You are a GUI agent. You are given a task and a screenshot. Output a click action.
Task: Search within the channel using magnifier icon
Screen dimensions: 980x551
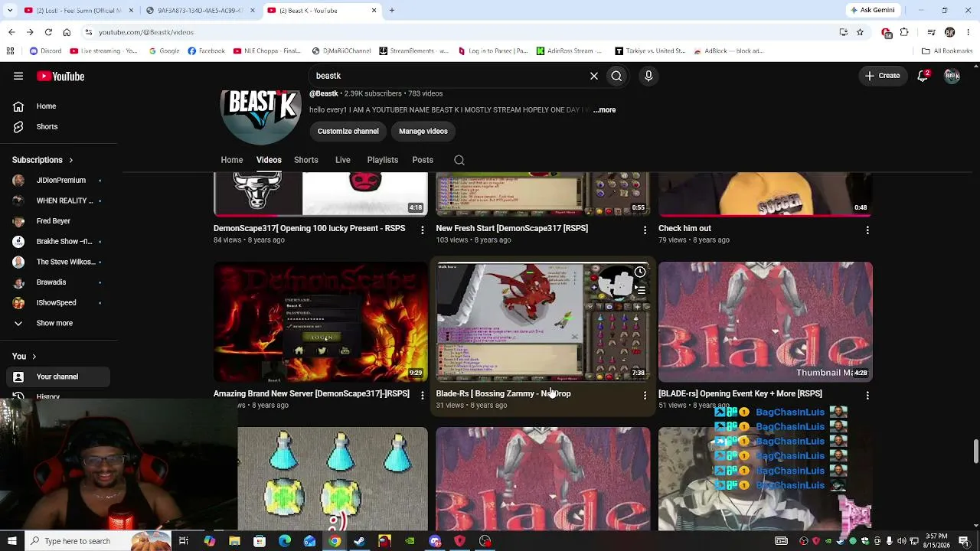(x=459, y=160)
